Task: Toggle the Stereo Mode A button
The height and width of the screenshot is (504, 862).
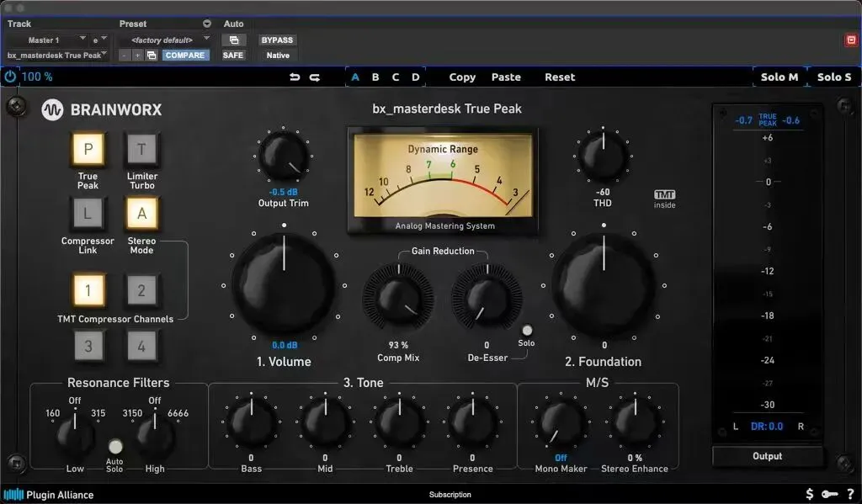Action: (x=141, y=213)
